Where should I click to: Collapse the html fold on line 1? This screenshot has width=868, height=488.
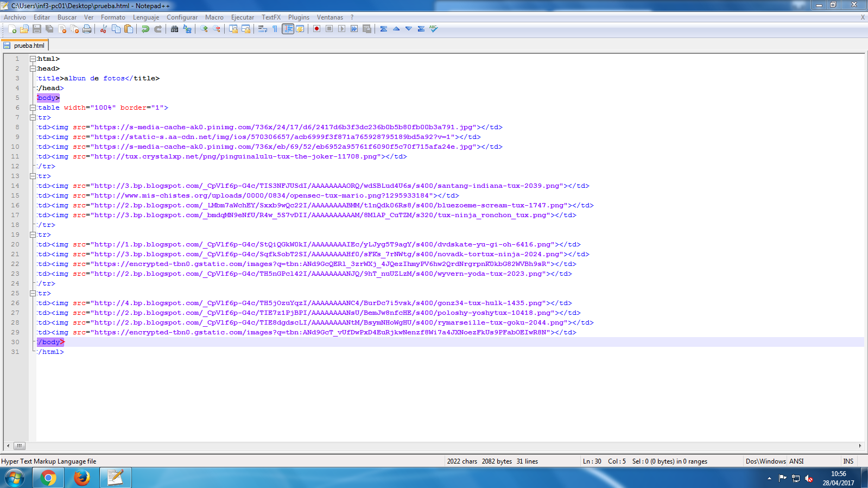point(33,59)
